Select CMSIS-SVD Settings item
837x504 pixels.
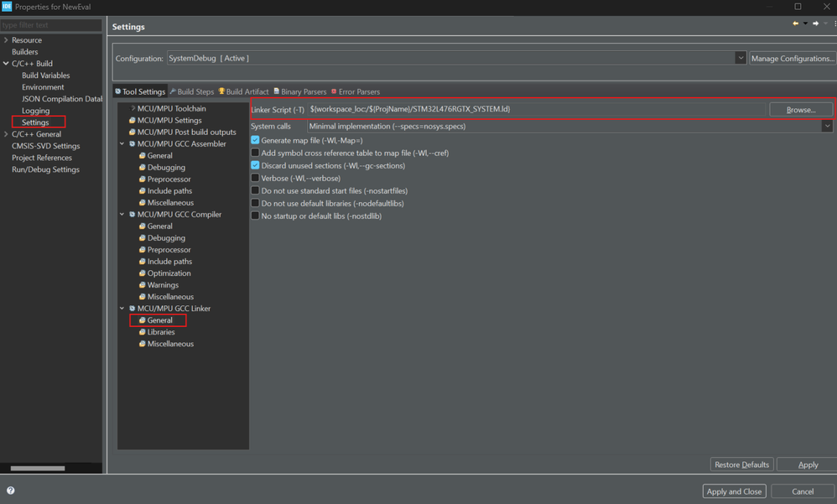pos(46,146)
